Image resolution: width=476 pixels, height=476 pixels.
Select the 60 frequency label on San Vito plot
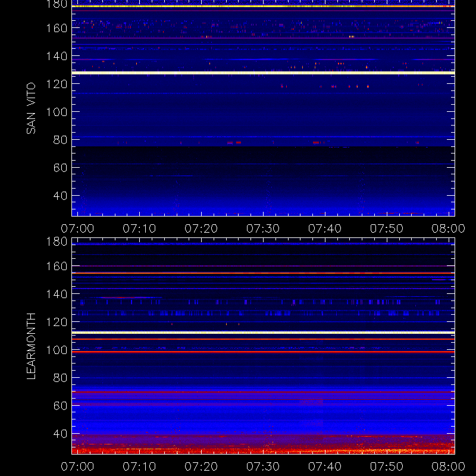coord(61,168)
